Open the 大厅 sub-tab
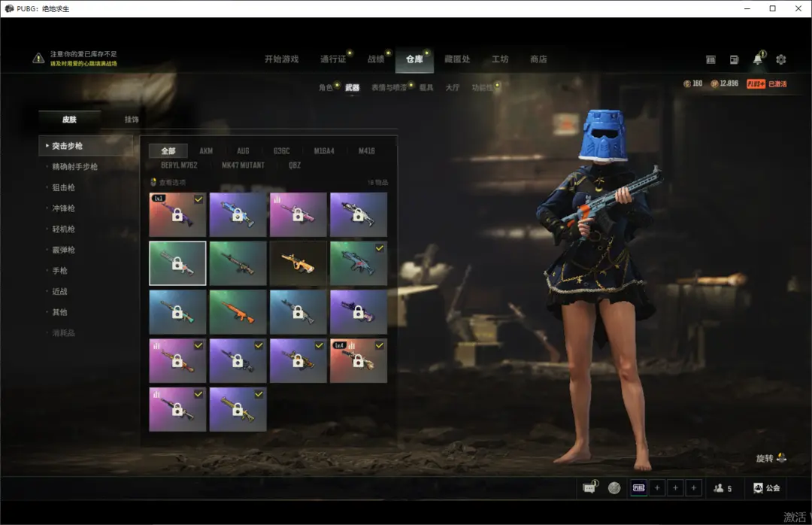 click(453, 87)
